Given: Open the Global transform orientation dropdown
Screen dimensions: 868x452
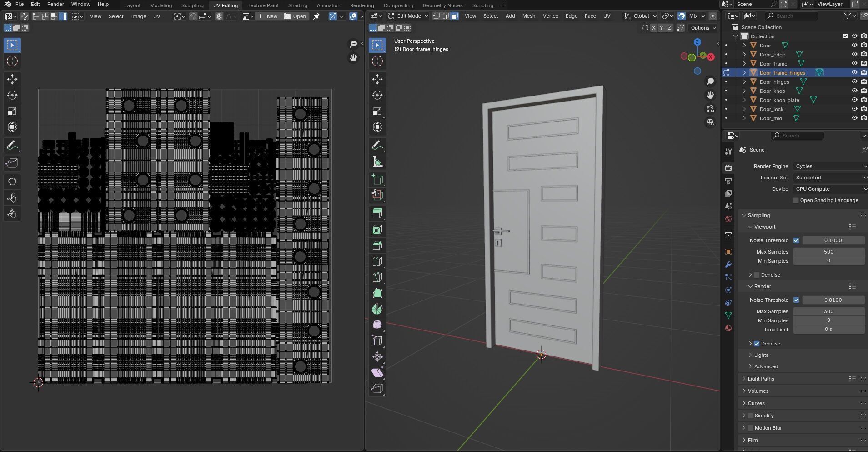Looking at the screenshot, I should 640,16.
